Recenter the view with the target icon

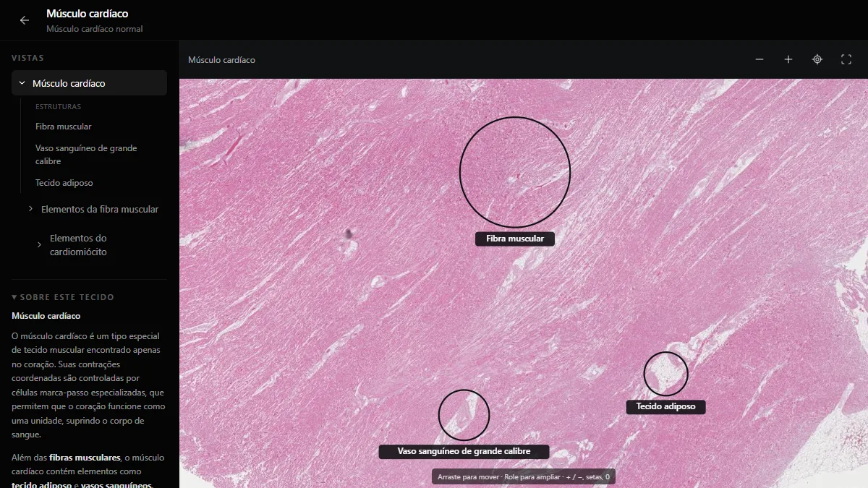pyautogui.click(x=817, y=59)
